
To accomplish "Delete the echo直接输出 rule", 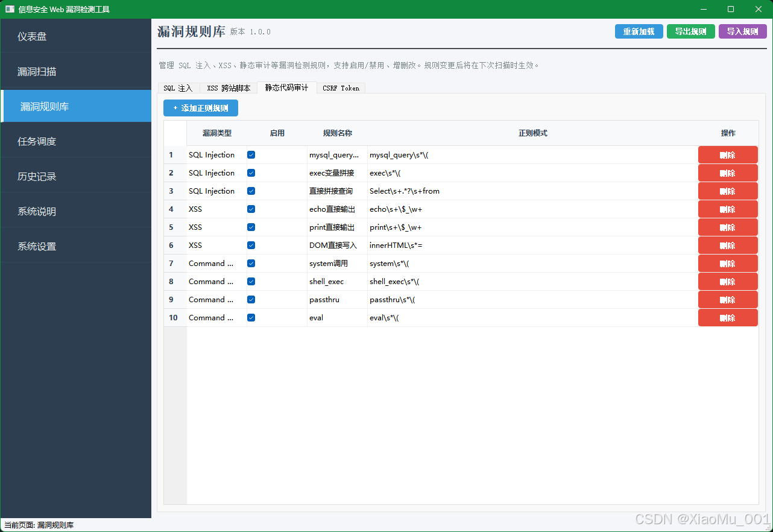I will click(x=728, y=209).
